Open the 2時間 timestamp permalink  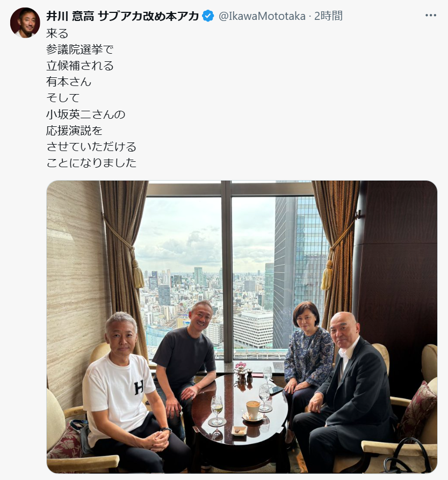pyautogui.click(x=328, y=16)
